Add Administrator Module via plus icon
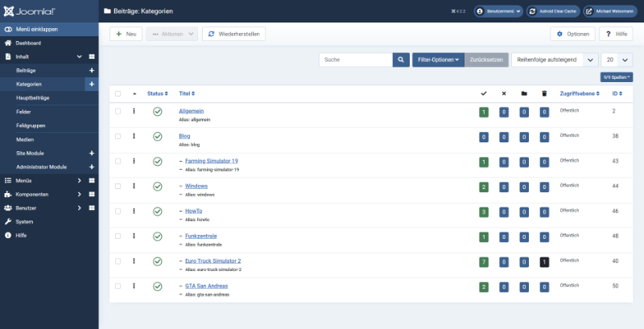 point(92,167)
